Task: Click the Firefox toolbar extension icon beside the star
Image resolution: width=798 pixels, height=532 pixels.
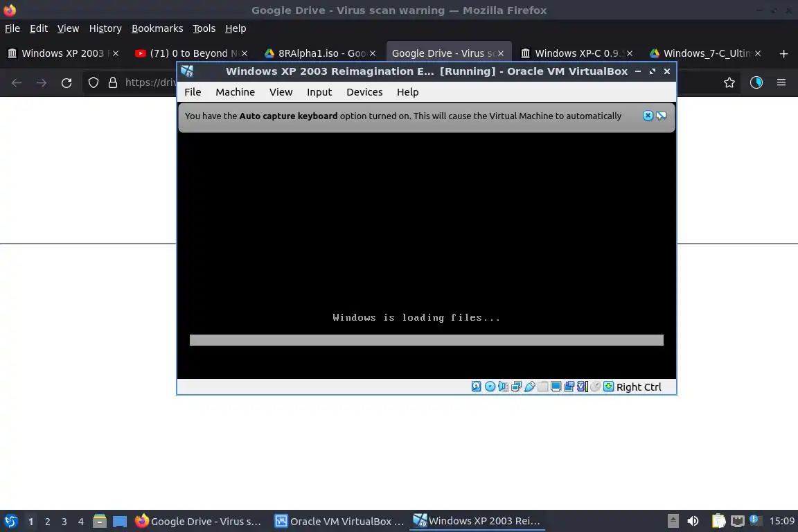Action: click(756, 82)
